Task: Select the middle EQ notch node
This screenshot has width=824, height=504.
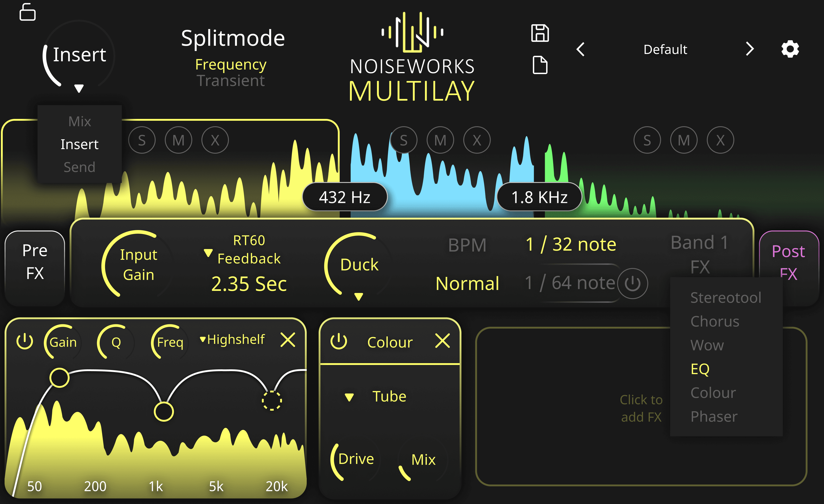Action: (x=163, y=411)
